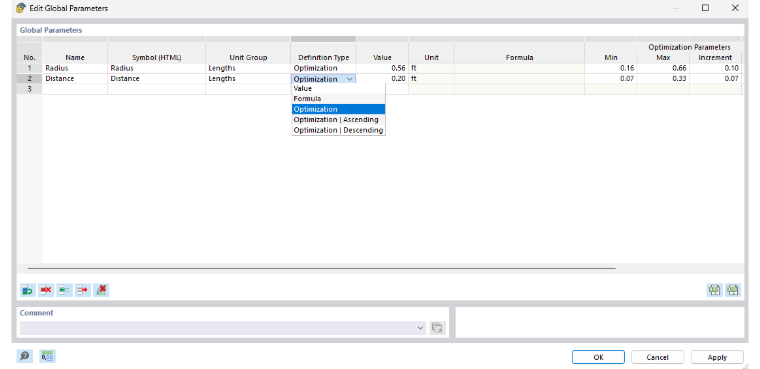Select row header number 2
This screenshot has width=760, height=369.
pyautogui.click(x=30, y=78)
